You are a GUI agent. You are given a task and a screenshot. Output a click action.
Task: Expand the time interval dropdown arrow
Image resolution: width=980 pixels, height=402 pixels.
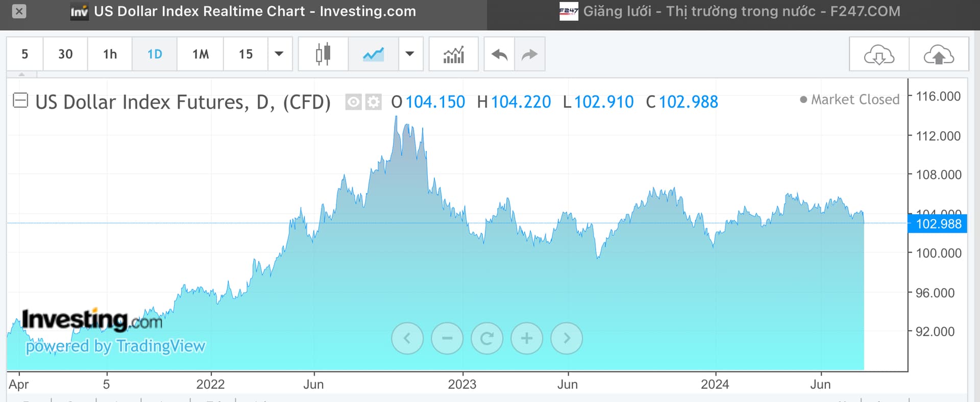click(279, 54)
